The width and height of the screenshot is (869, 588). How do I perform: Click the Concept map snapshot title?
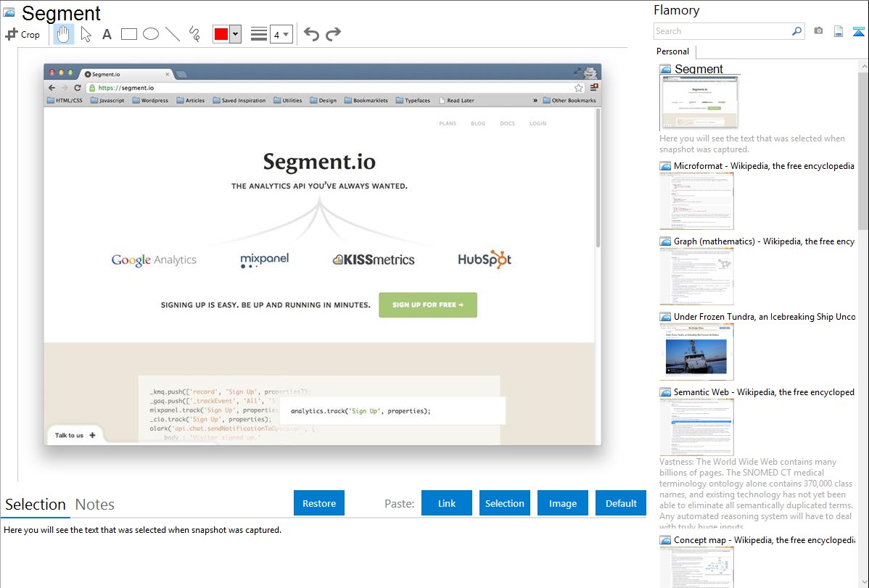point(764,540)
